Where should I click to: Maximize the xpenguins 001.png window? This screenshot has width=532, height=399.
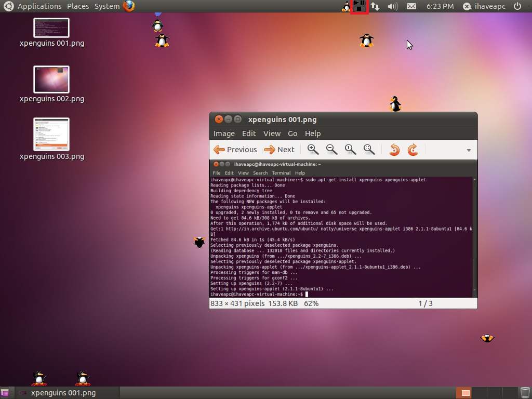pyautogui.click(x=238, y=119)
